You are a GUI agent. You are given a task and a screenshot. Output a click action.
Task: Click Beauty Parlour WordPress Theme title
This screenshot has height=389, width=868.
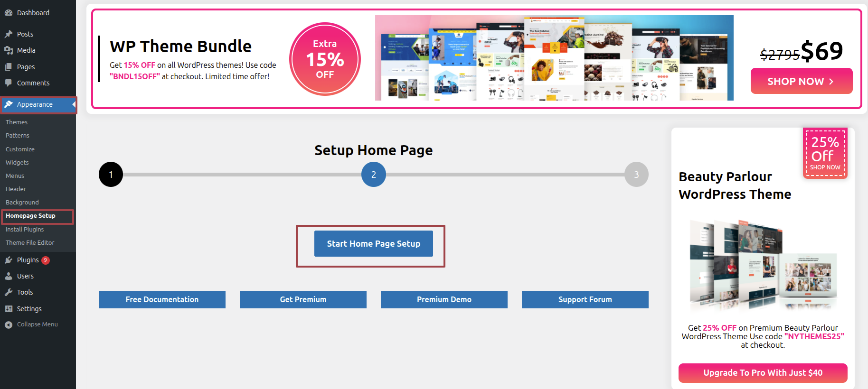735,185
